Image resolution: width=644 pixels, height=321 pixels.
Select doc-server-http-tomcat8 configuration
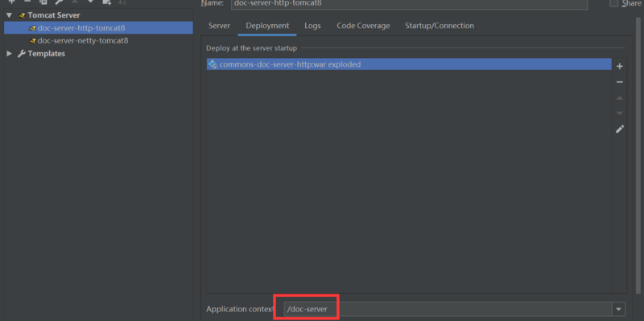click(x=98, y=28)
